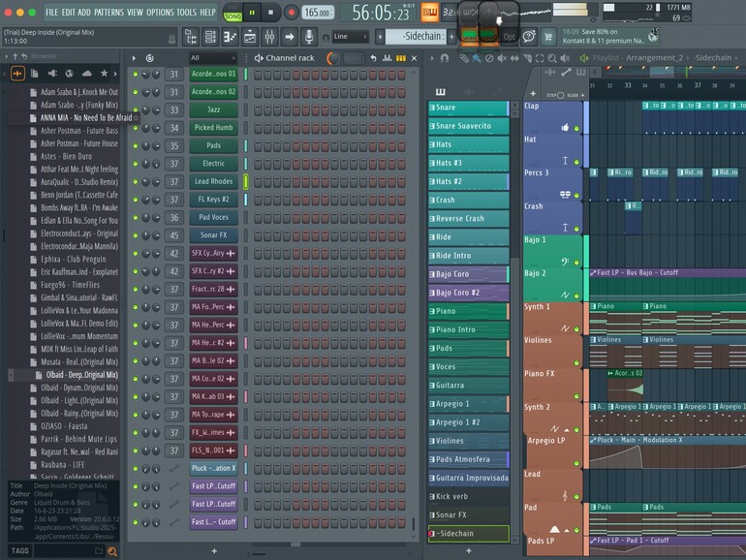
Task: Click the Channel rack undo arrow icon
Action: (x=373, y=58)
